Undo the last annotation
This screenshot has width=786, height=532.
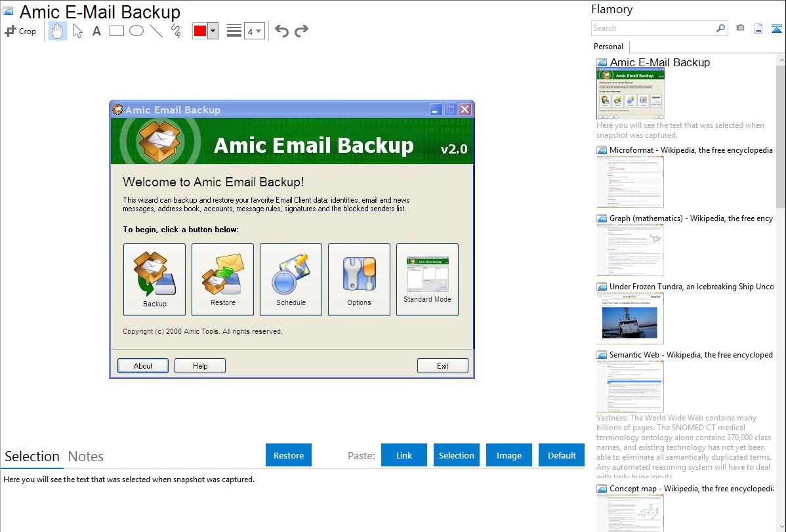click(x=281, y=31)
